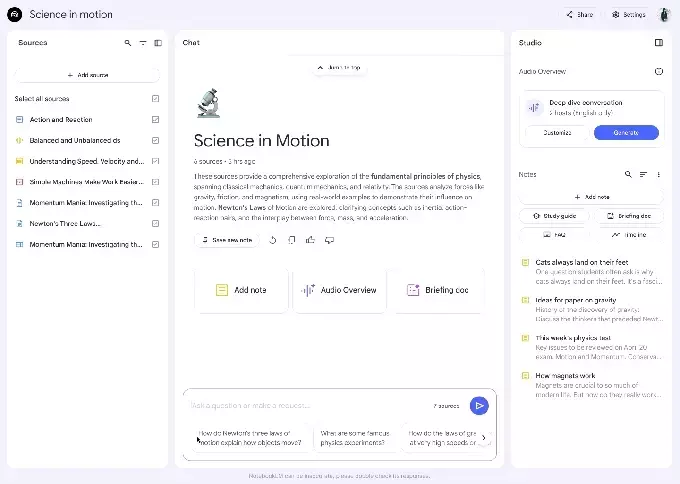Click the NotebookLM logo icon

coord(15,14)
